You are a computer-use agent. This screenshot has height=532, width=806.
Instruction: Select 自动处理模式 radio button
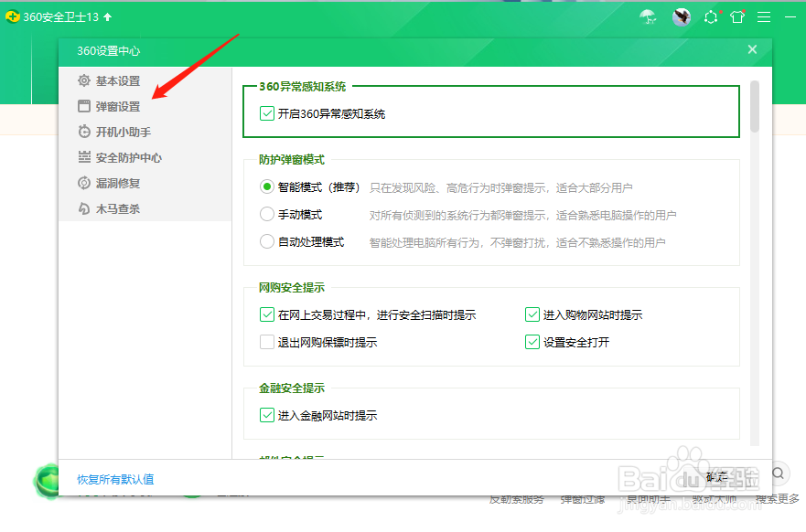tap(267, 241)
